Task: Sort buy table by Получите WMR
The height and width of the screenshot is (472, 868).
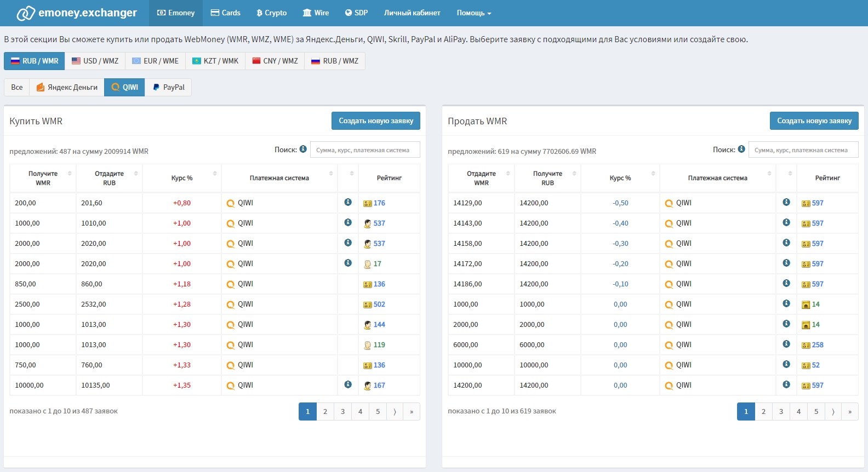Action: tap(43, 178)
